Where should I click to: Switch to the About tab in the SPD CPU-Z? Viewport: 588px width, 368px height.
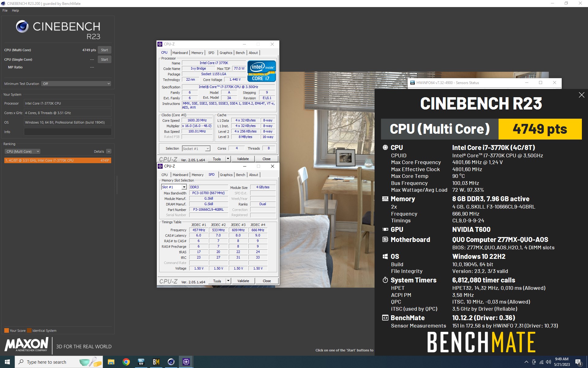coord(254,175)
